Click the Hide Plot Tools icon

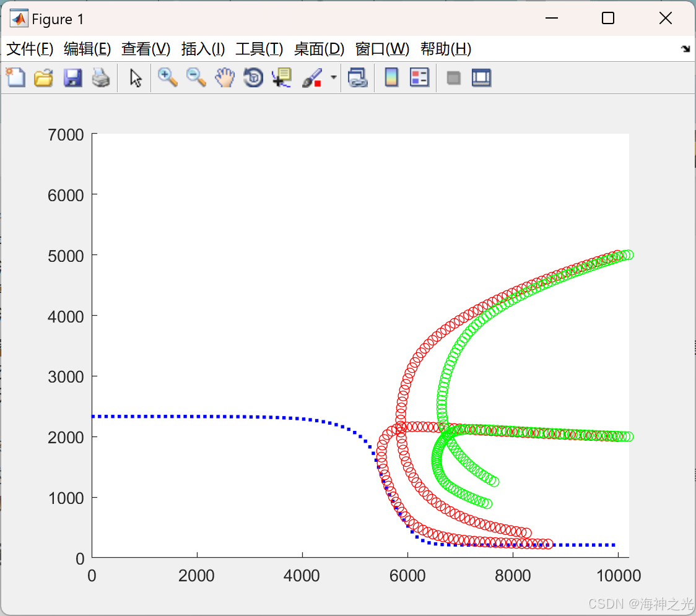click(453, 78)
